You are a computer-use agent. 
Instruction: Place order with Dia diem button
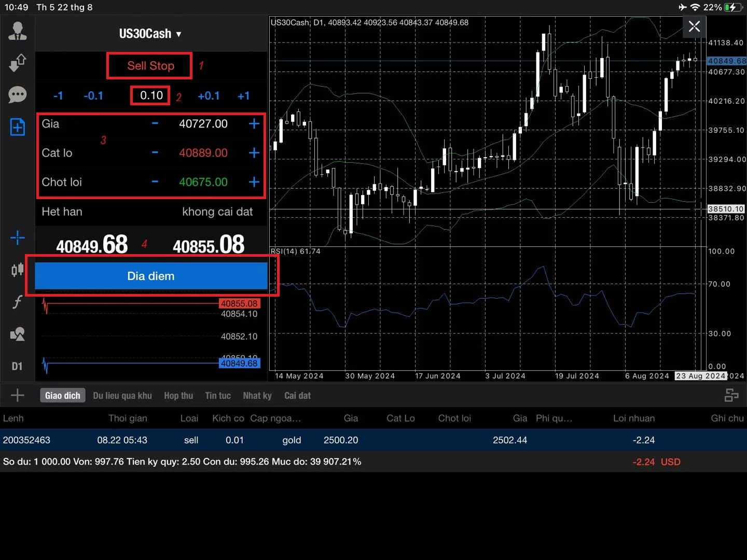coord(151,276)
